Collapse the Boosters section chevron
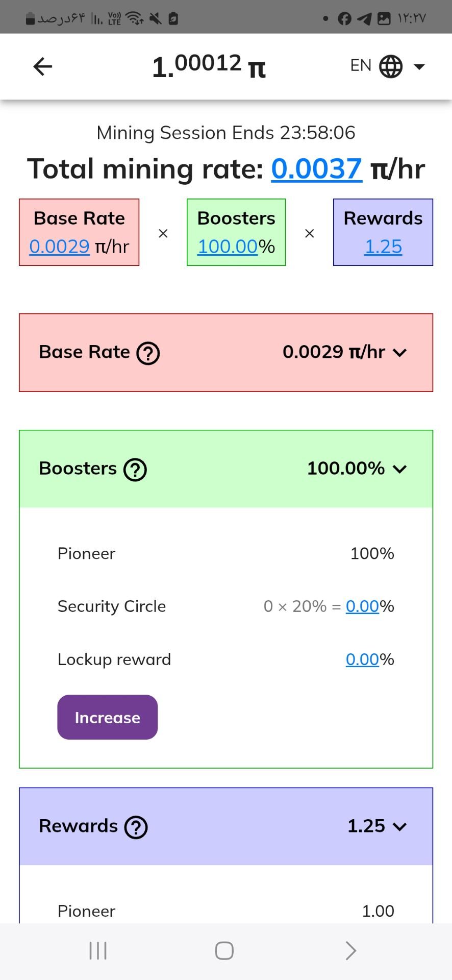Viewport: 452px width, 980px height. point(400,469)
